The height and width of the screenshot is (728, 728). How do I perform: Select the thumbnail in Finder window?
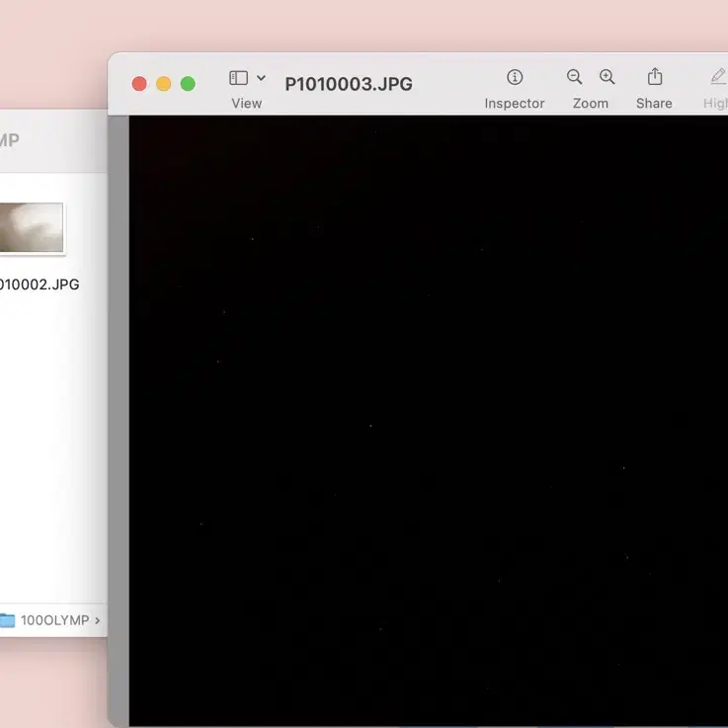coord(31,227)
